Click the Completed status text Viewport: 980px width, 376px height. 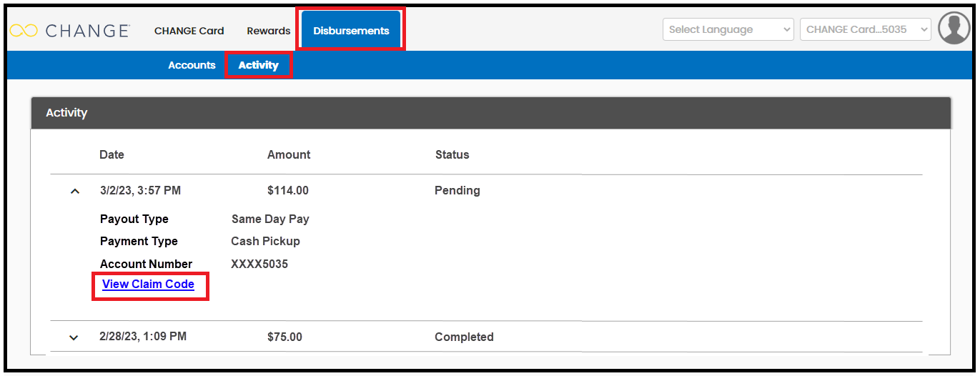click(x=464, y=337)
